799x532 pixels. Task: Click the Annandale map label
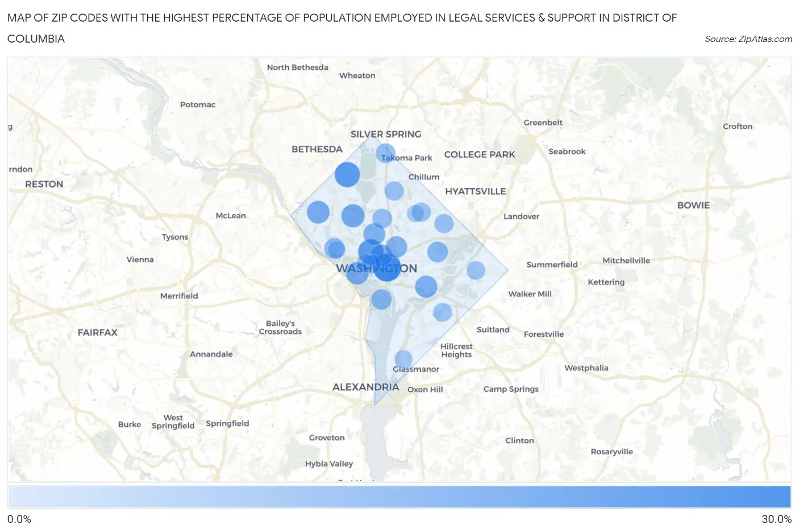point(211,354)
